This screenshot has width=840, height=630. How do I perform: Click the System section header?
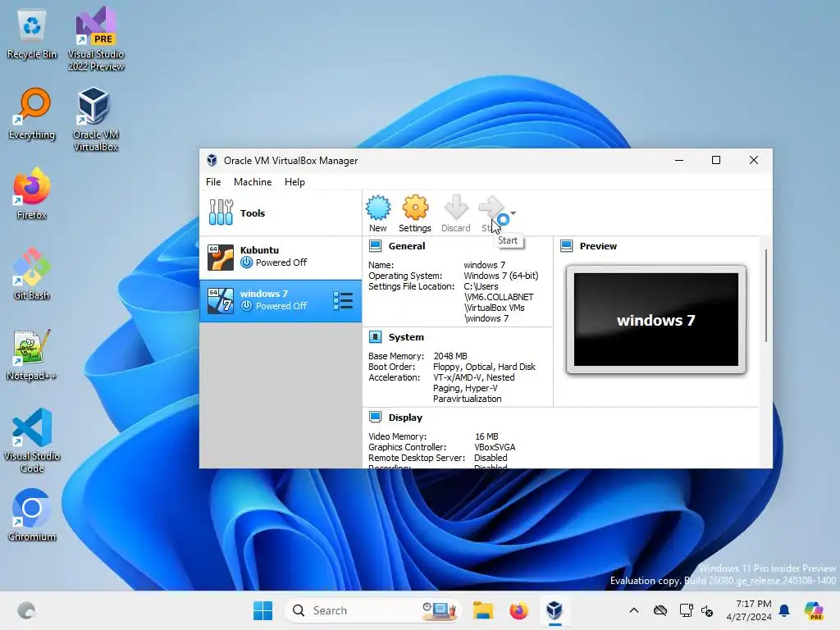[405, 337]
